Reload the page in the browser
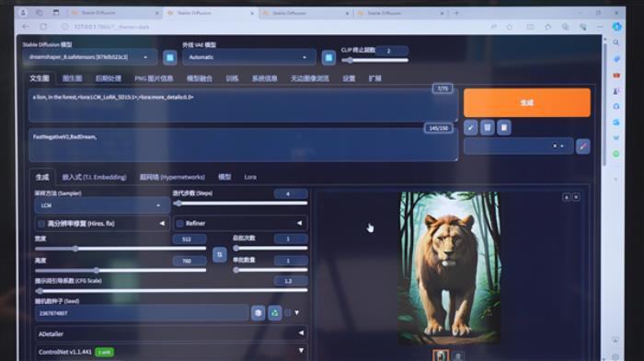This screenshot has width=644, height=361. tap(43, 27)
